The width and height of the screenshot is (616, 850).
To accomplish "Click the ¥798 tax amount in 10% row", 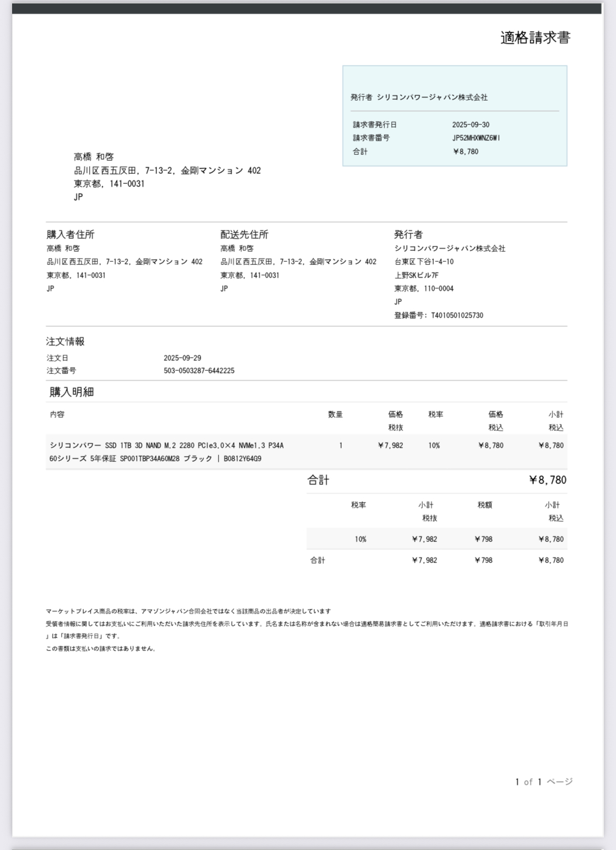I will 483,539.
